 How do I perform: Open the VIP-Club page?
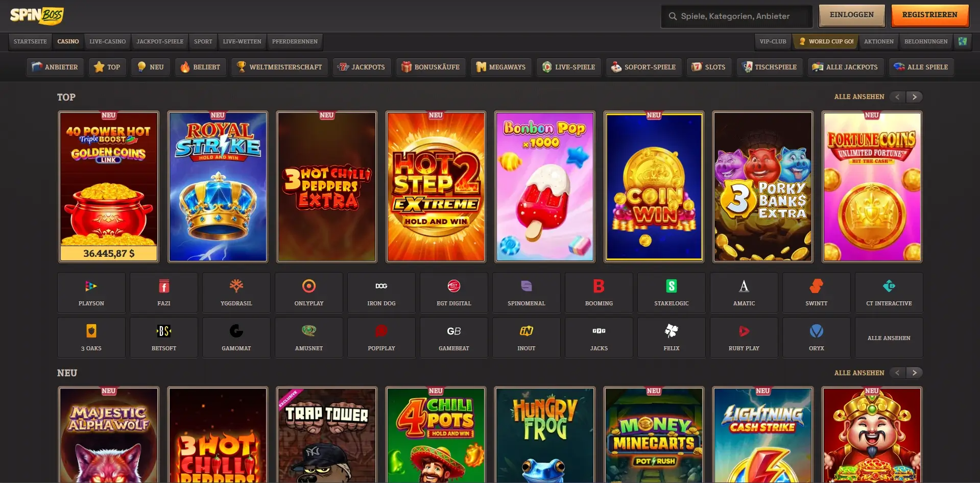click(773, 41)
